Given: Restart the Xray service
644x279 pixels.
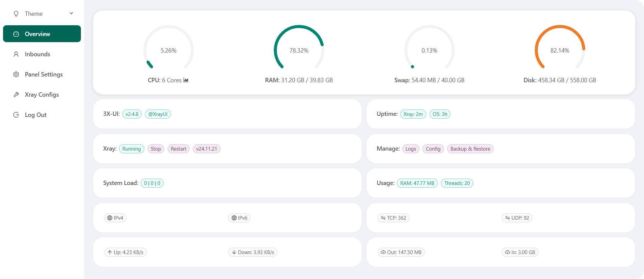Looking at the screenshot, I should coord(178,149).
